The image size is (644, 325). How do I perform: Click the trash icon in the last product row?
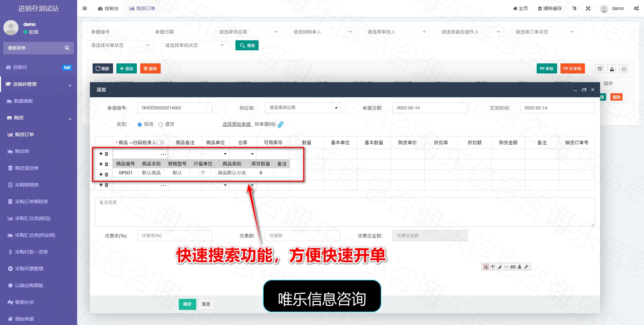point(107,185)
